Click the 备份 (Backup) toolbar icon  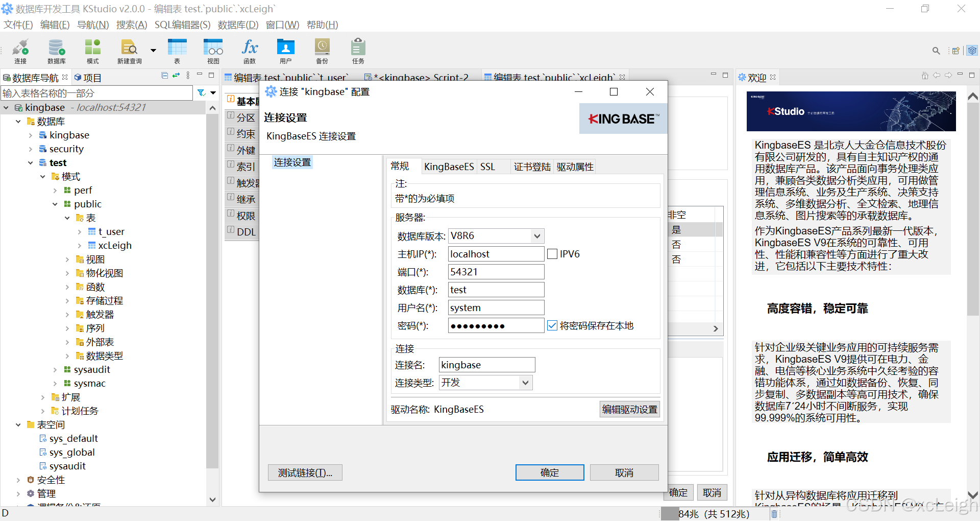[322, 50]
